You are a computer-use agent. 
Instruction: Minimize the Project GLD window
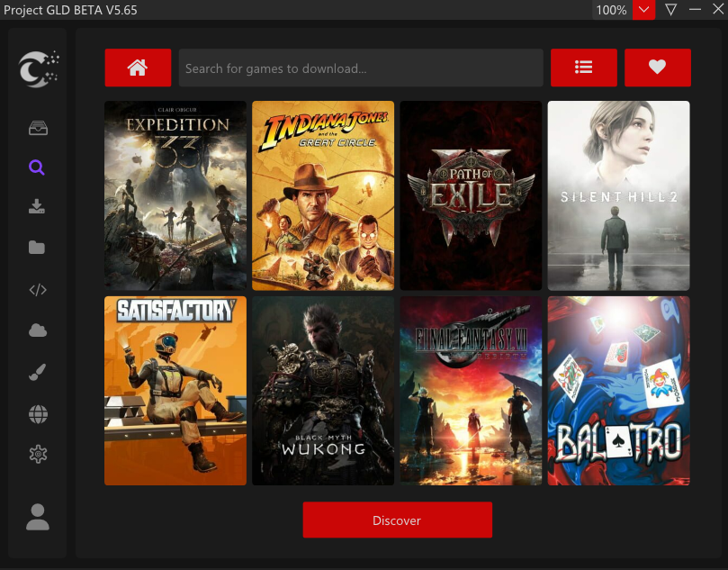point(695,10)
